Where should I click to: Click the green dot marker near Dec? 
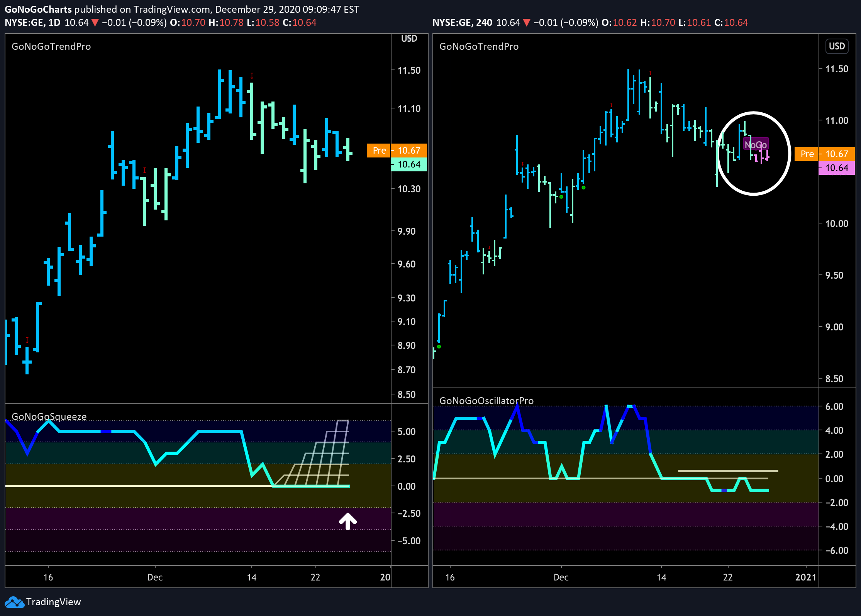click(561, 197)
